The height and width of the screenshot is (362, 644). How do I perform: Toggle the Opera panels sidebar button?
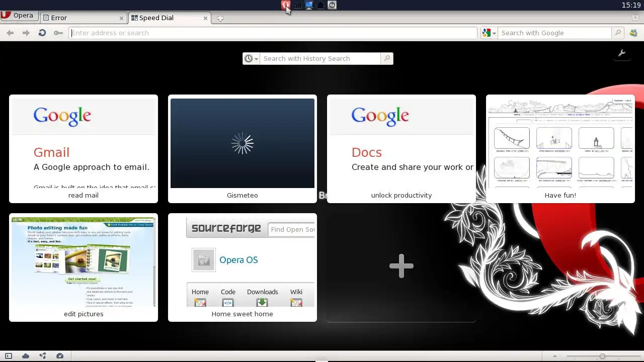[x=9, y=356]
